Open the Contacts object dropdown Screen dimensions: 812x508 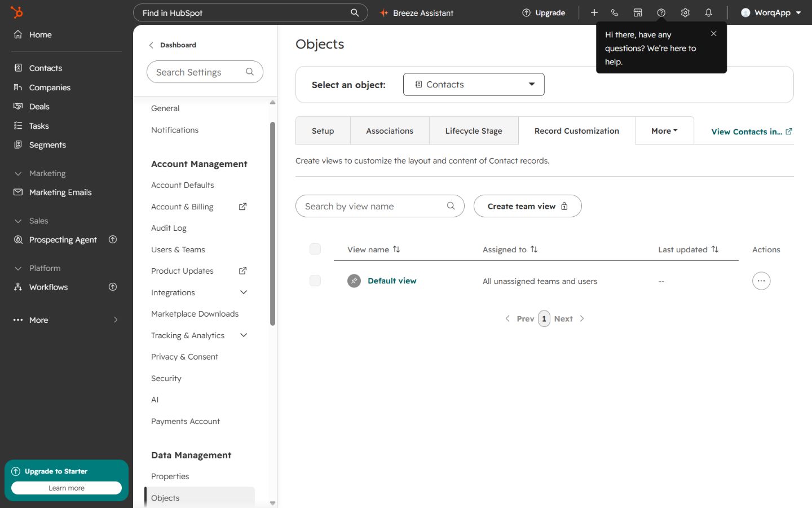(474, 84)
